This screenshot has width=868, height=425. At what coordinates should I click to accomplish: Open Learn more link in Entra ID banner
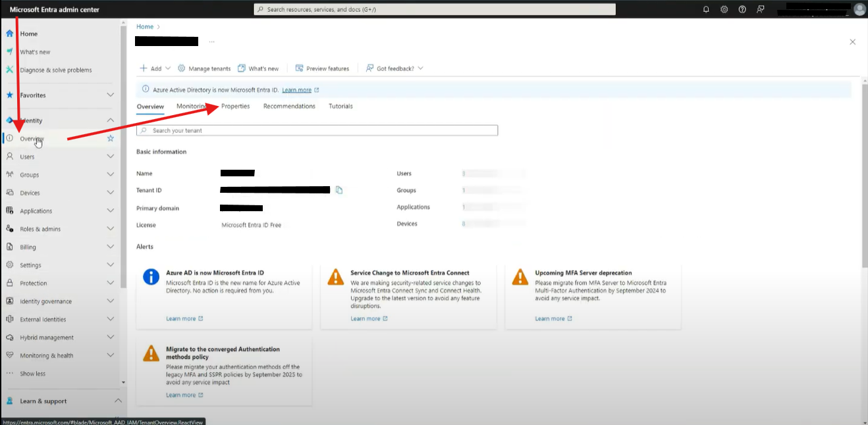click(300, 90)
